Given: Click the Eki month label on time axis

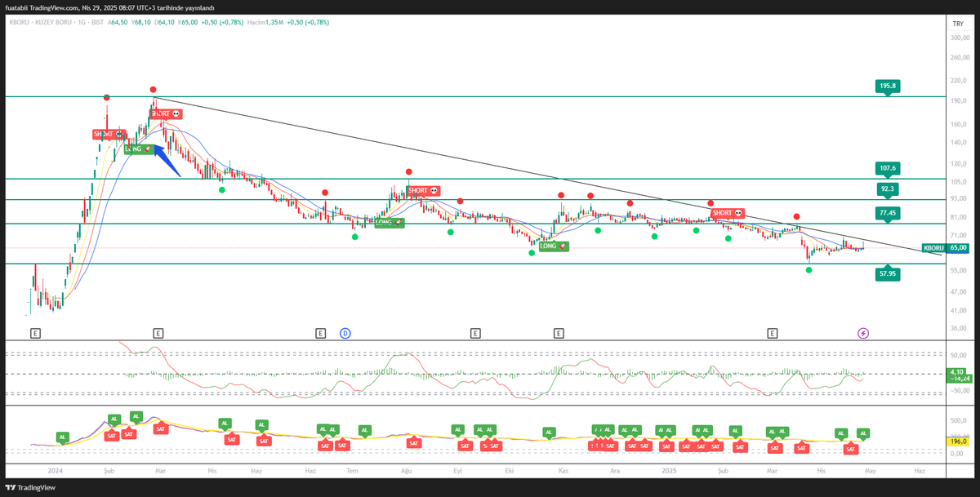Looking at the screenshot, I should pyautogui.click(x=510, y=471).
